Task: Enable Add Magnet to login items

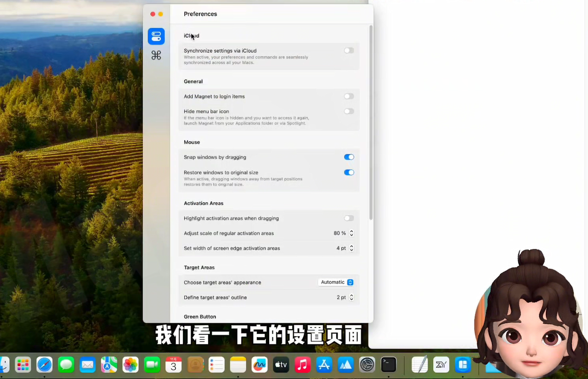Action: 349,96
